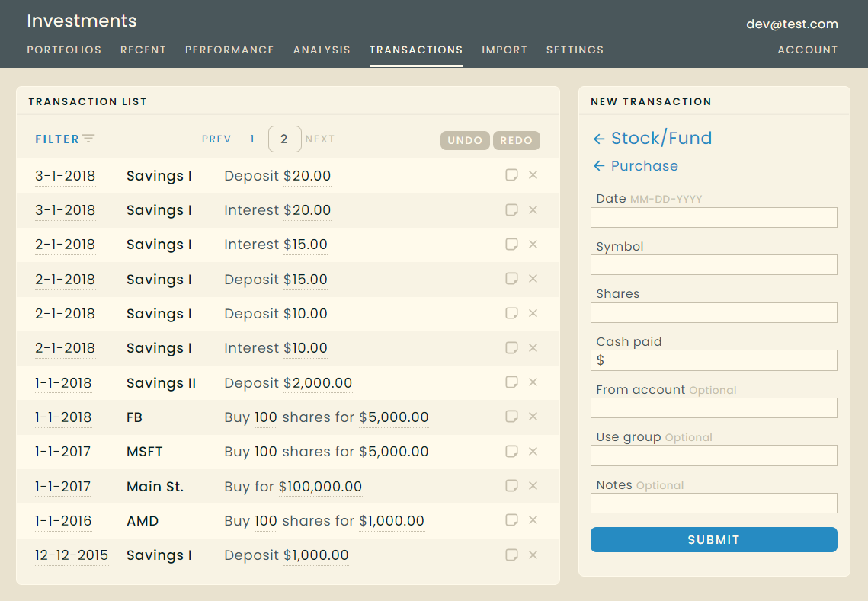Open note for Savings II deposit row

pyautogui.click(x=511, y=382)
